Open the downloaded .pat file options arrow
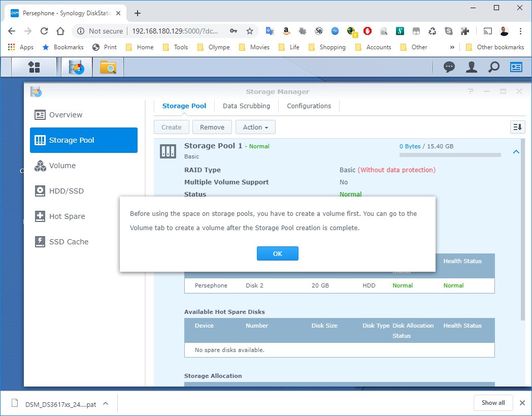Image resolution: width=532 pixels, height=416 pixels. point(106,403)
